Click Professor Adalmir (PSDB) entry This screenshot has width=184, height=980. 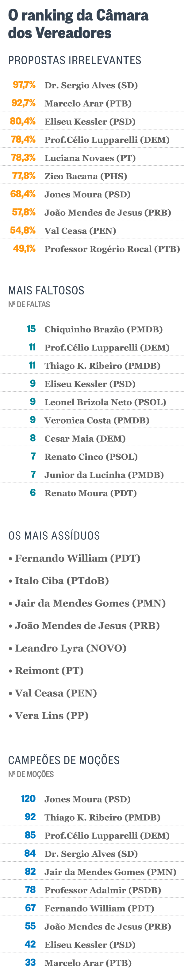(102, 890)
